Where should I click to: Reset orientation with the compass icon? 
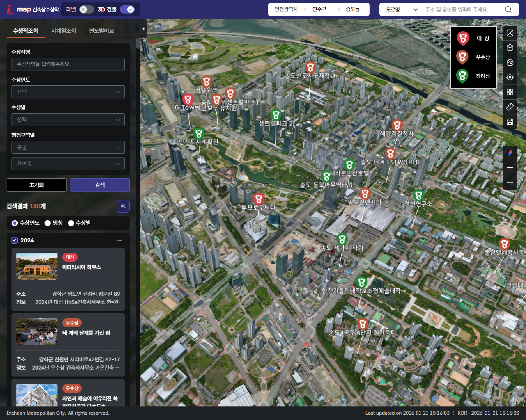click(x=510, y=153)
